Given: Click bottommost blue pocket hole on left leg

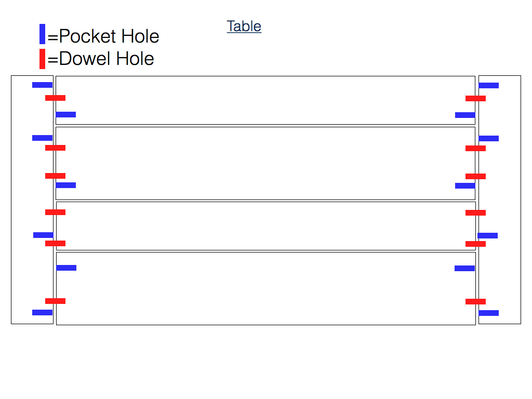Looking at the screenshot, I should click(x=43, y=312).
